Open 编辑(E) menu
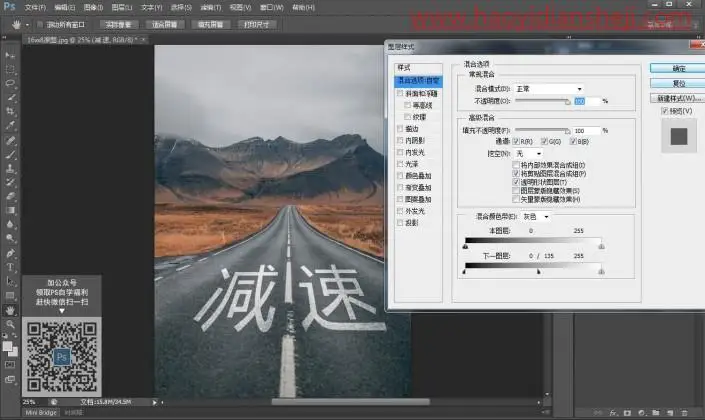 coord(64,7)
